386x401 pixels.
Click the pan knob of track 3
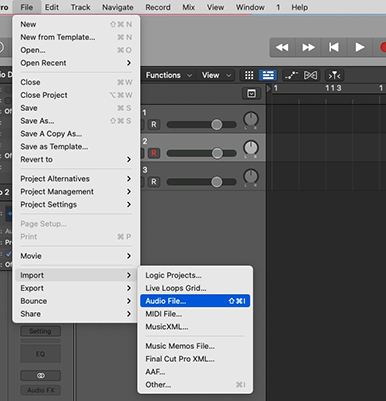[x=251, y=177]
